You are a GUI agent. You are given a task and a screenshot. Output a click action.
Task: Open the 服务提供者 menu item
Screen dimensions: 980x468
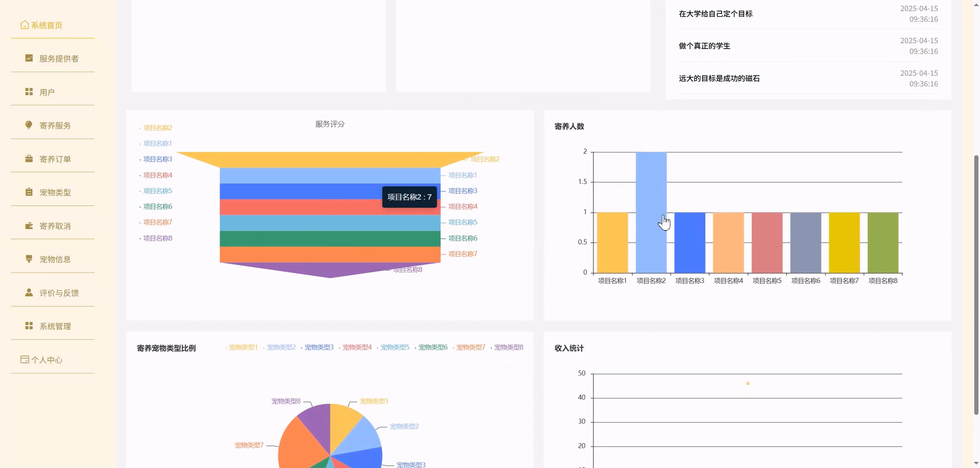[x=59, y=58]
